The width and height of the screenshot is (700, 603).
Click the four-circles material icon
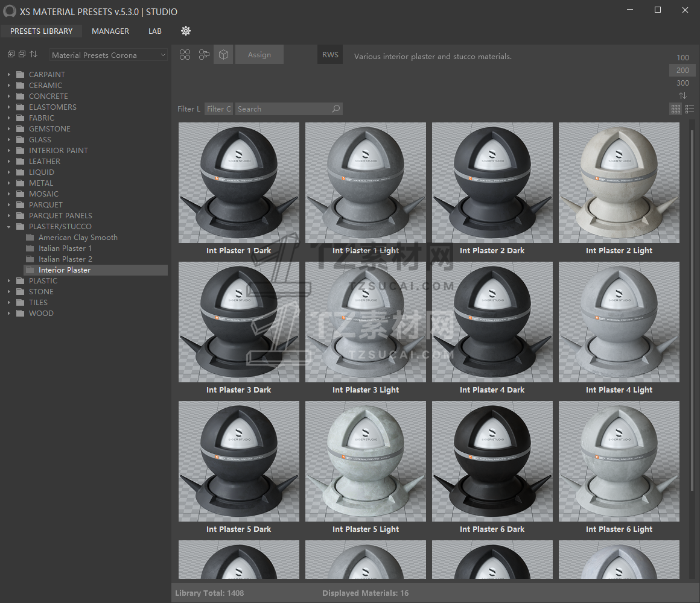click(x=185, y=55)
